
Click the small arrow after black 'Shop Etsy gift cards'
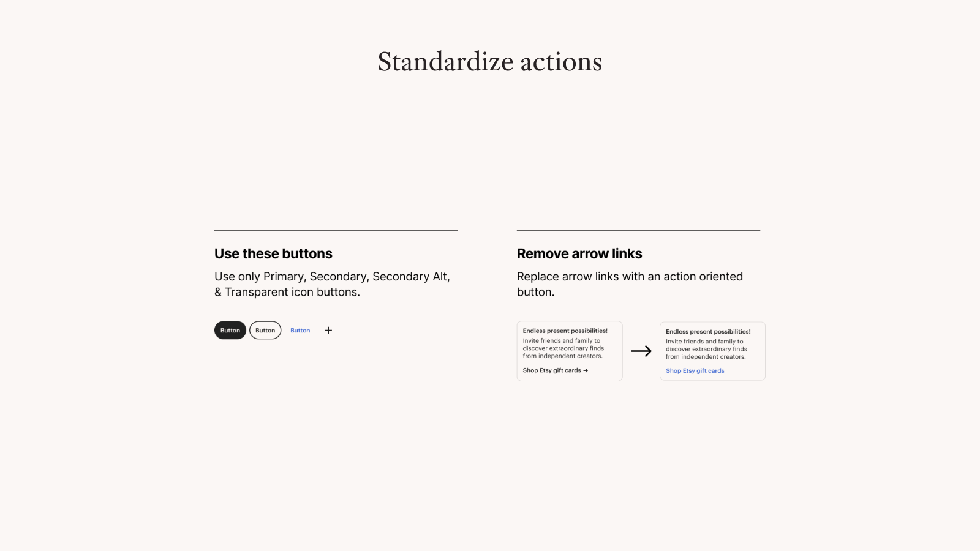click(586, 370)
